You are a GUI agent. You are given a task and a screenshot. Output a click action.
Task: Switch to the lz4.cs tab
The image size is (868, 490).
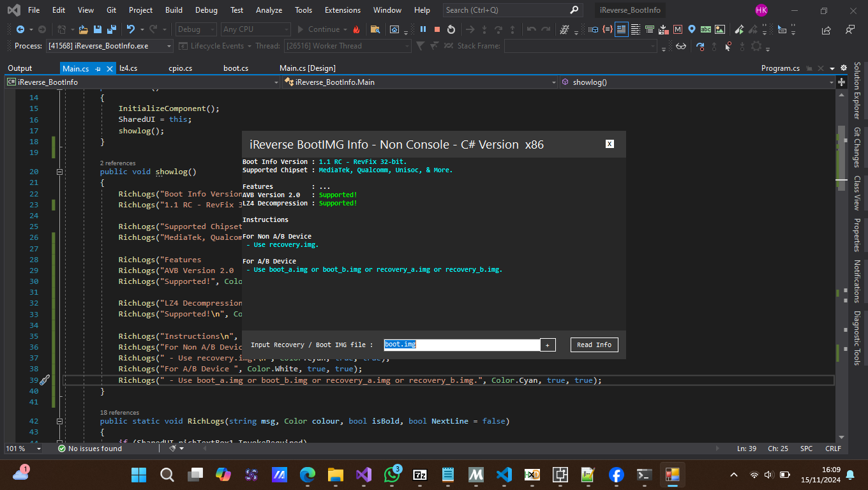(128, 68)
